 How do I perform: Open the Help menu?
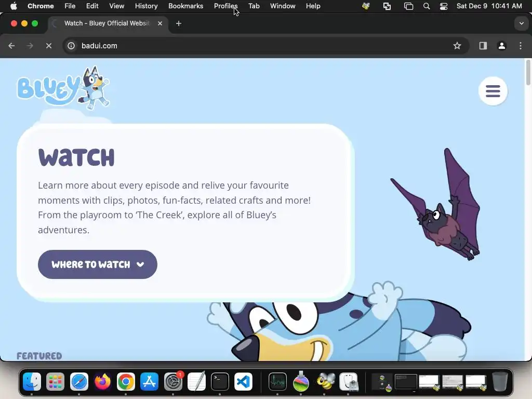coord(313,6)
